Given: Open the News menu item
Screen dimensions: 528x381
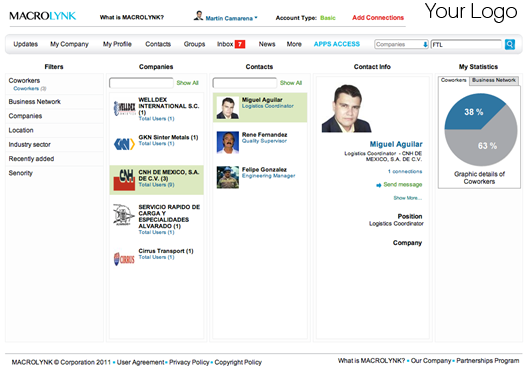Looking at the screenshot, I should click(x=267, y=44).
